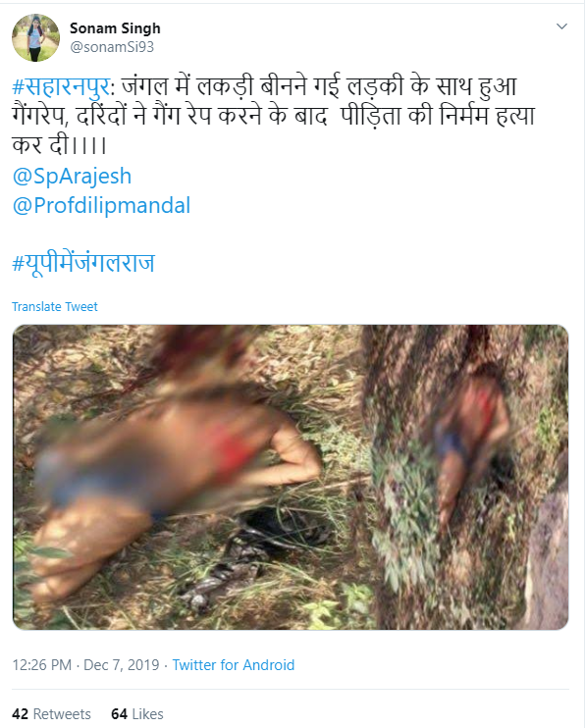585x728 pixels.
Task: Open the #यूपीमेंजंगलराज hashtag
Action: point(83,263)
